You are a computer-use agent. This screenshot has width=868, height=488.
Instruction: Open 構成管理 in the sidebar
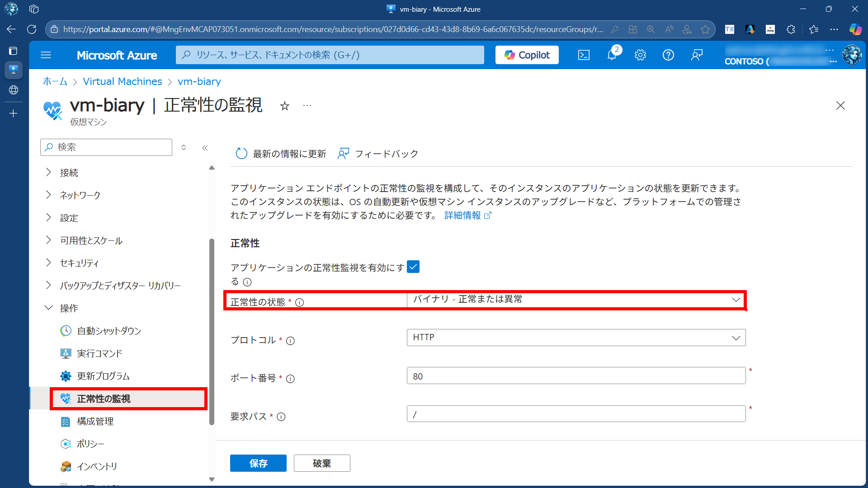click(x=95, y=421)
